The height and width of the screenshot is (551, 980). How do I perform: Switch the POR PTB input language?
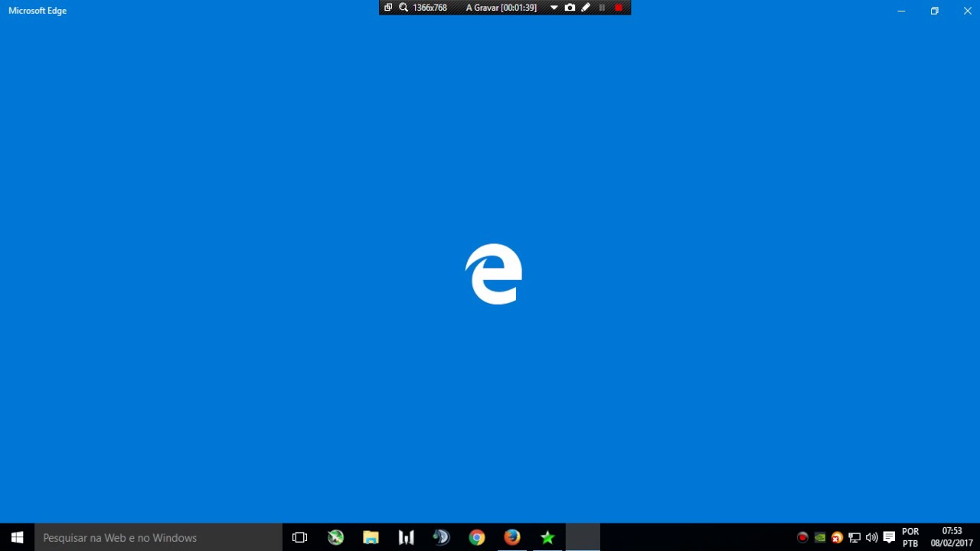pyautogui.click(x=910, y=537)
